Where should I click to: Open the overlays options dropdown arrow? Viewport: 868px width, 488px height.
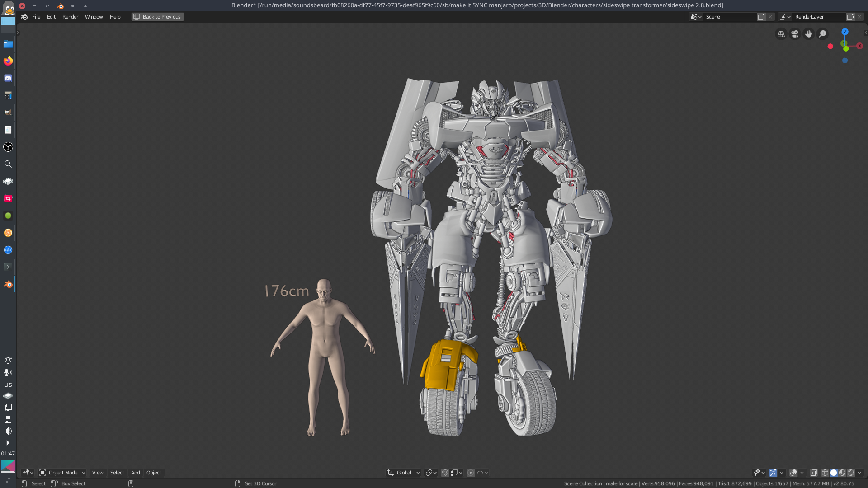(x=802, y=473)
